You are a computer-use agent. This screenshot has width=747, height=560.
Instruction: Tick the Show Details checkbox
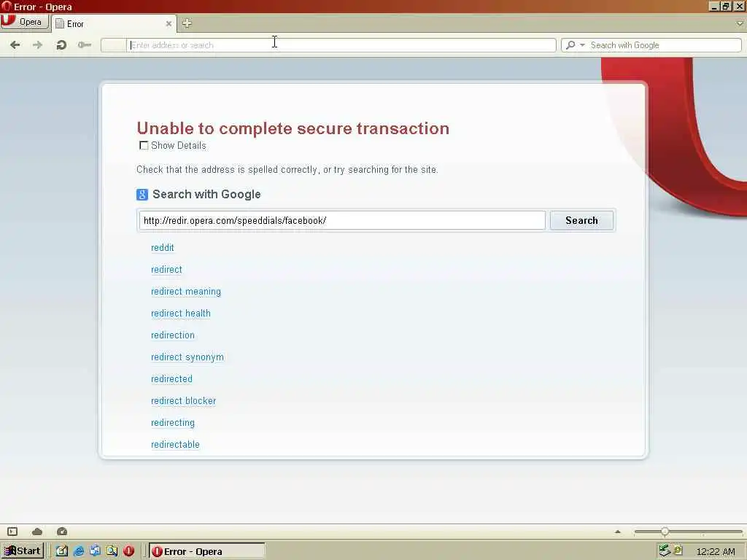tap(144, 146)
